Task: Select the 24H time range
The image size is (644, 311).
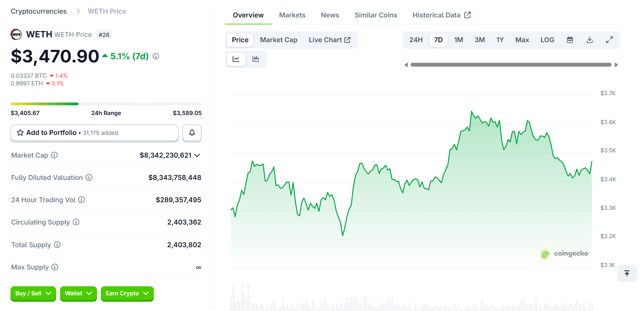Action: [x=416, y=40]
